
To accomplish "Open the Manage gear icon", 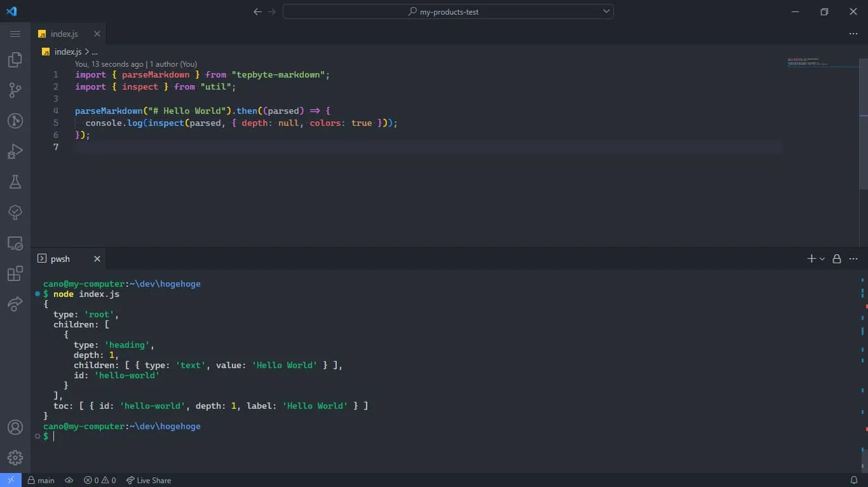I will pos(15,457).
